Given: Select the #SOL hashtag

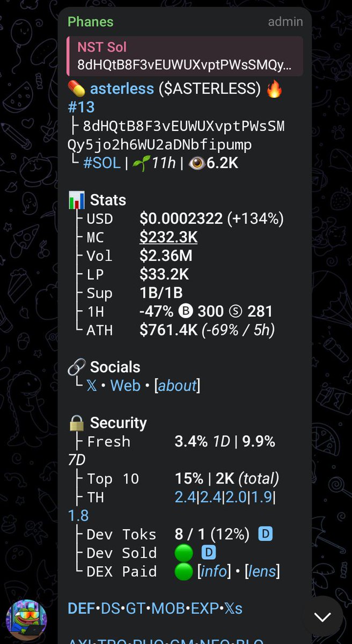Looking at the screenshot, I should coord(102,163).
